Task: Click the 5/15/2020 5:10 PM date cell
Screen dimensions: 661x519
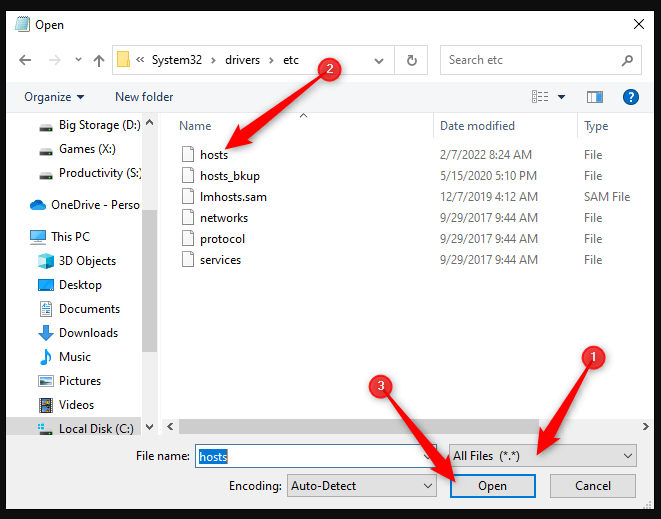Action: pyautogui.click(x=489, y=176)
